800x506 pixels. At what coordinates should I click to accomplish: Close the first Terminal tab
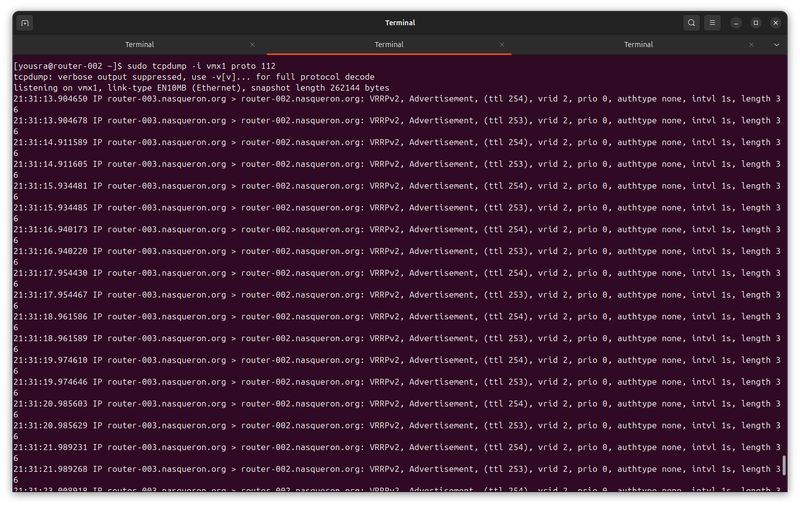[252, 45]
